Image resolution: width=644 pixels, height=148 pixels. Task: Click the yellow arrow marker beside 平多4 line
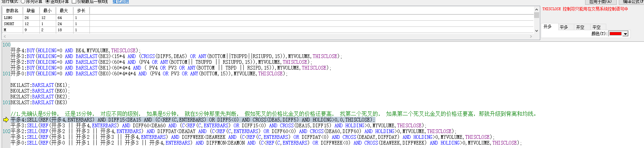(6, 120)
